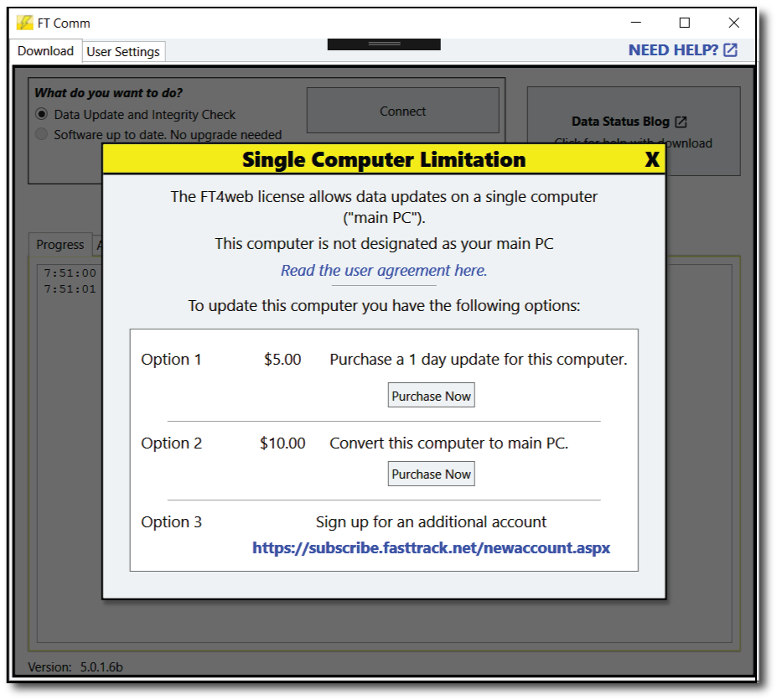Select Data Update and Integrity Check

tap(136, 115)
